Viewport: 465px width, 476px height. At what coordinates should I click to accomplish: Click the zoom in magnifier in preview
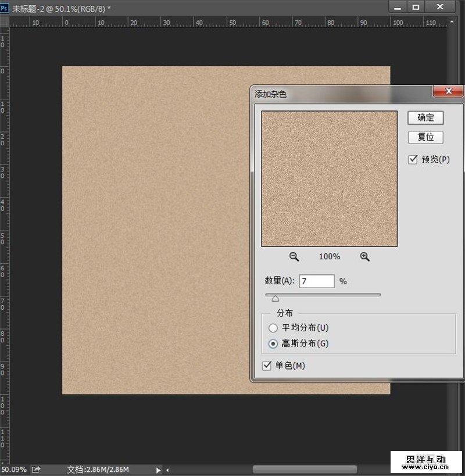365,257
